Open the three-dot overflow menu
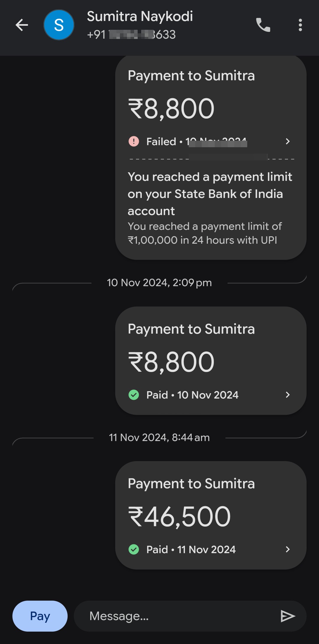Screen dimensions: 319x644 pyautogui.click(x=300, y=25)
